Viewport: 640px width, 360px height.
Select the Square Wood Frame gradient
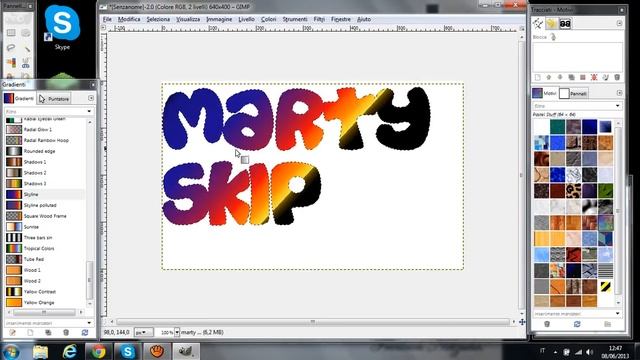click(45, 216)
